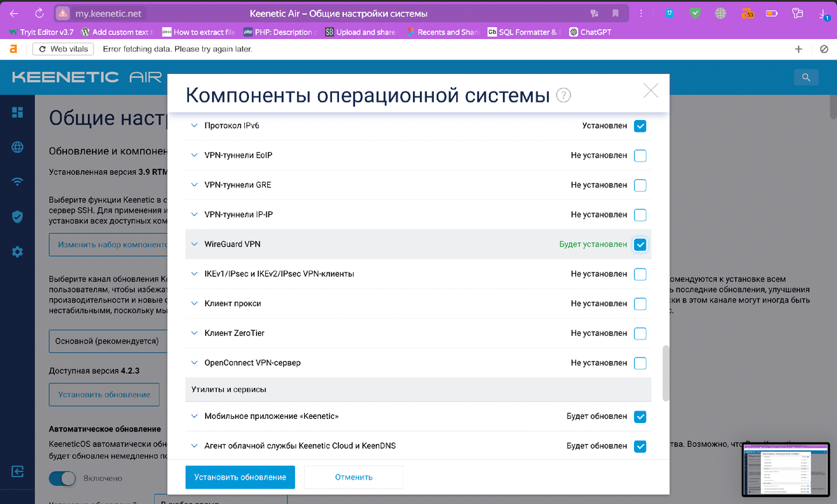Click the gray globe extension icon
The image size is (837, 504).
[720, 13]
